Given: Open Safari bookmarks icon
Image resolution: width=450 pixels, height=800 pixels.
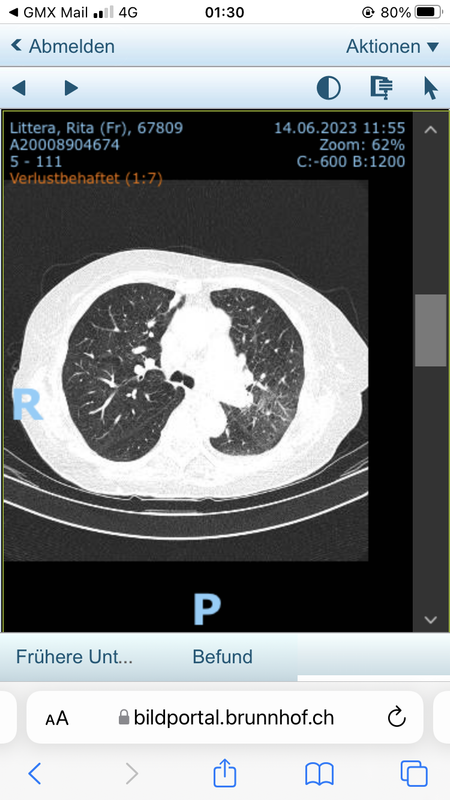Looking at the screenshot, I should (x=319, y=774).
